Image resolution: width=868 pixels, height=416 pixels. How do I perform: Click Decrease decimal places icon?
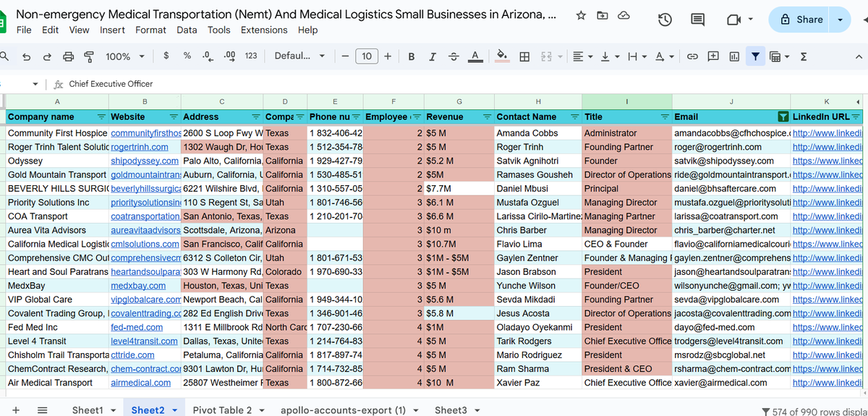point(208,56)
